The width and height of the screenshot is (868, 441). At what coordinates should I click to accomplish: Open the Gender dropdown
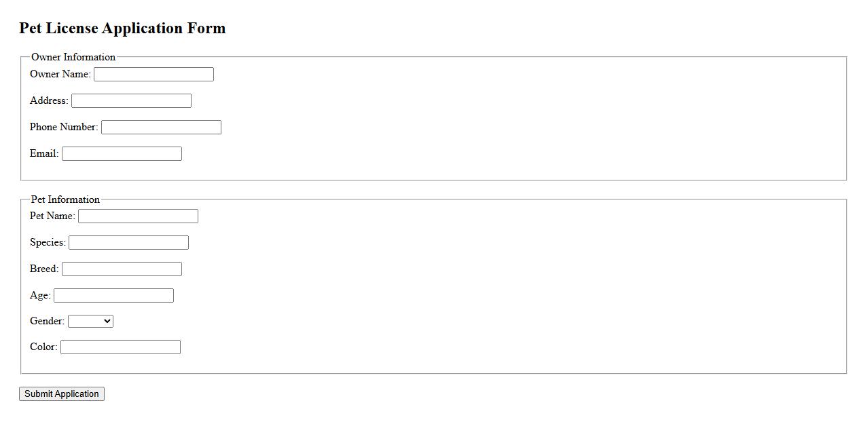pyautogui.click(x=90, y=322)
